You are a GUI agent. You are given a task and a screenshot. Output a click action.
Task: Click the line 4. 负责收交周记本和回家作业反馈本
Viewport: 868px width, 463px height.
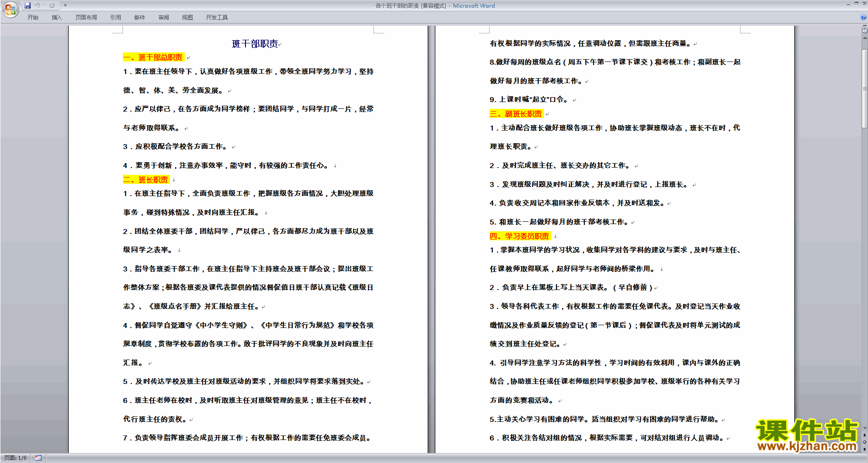click(578, 203)
